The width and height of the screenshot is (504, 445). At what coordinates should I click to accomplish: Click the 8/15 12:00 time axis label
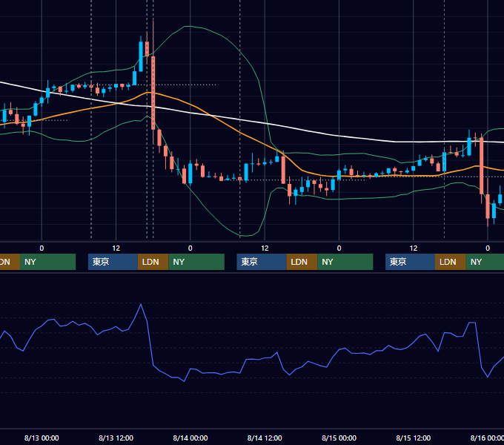click(x=414, y=438)
